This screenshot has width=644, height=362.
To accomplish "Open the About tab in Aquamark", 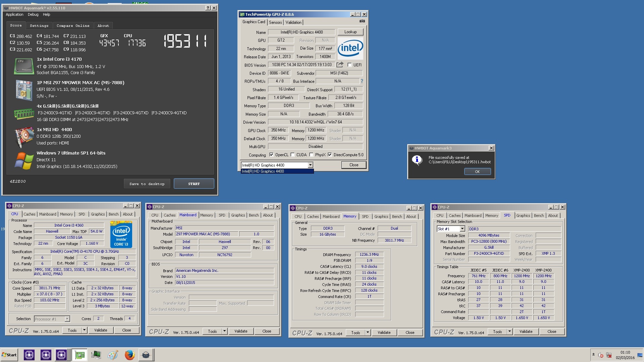I will pyautogui.click(x=103, y=25).
